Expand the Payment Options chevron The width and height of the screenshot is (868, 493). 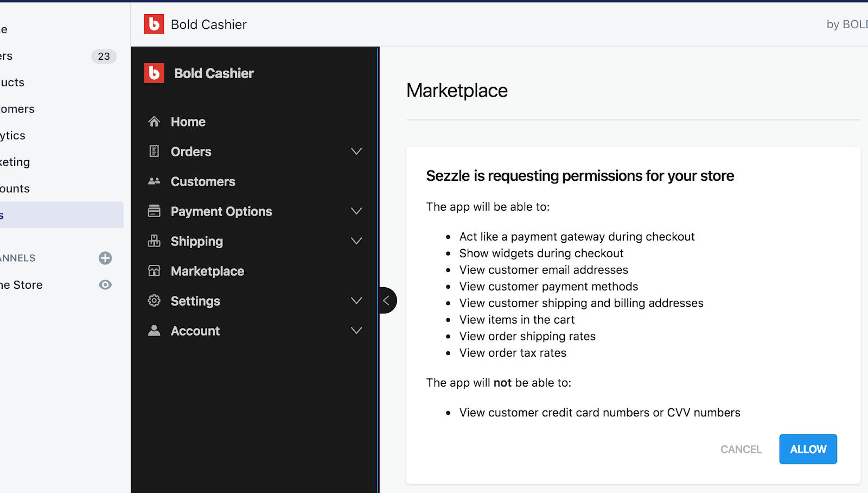pyautogui.click(x=356, y=211)
